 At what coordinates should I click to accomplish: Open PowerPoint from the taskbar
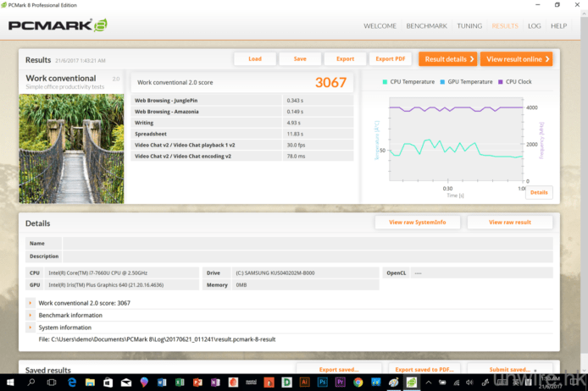(x=197, y=383)
